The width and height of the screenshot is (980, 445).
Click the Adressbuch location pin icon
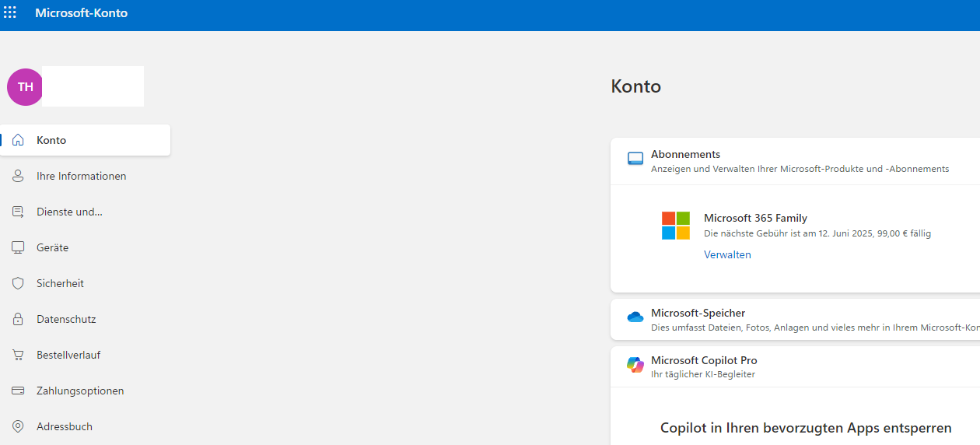point(18,426)
